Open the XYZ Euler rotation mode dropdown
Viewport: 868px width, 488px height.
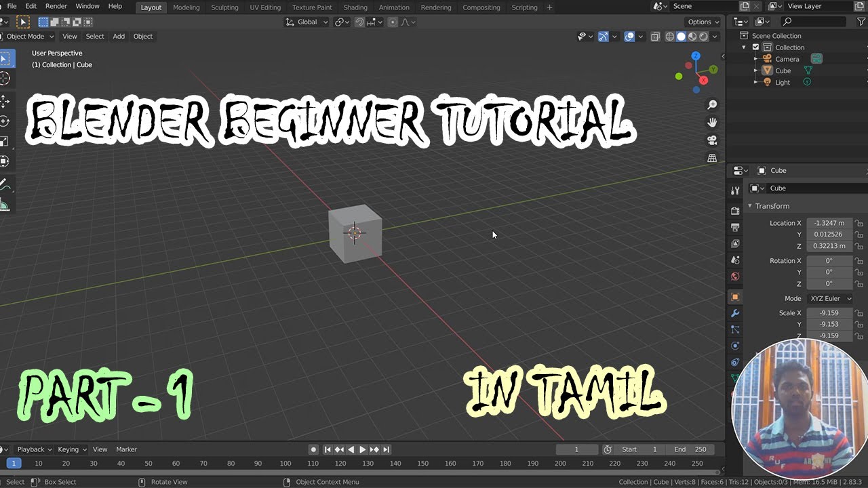pyautogui.click(x=829, y=298)
